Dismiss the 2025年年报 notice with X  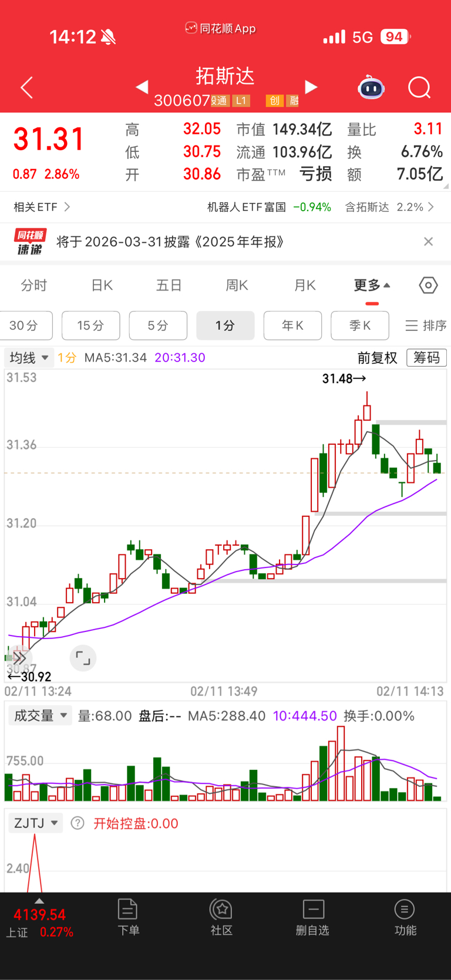[x=428, y=242]
